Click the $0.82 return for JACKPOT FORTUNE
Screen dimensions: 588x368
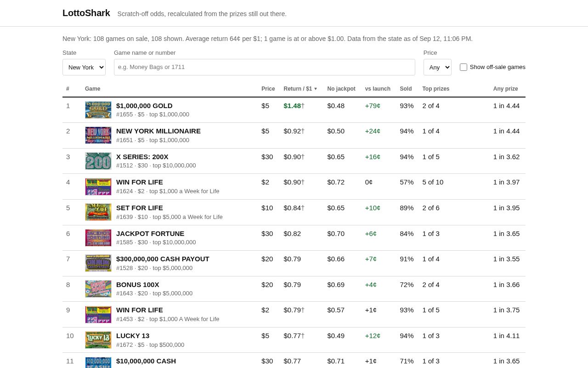(292, 234)
